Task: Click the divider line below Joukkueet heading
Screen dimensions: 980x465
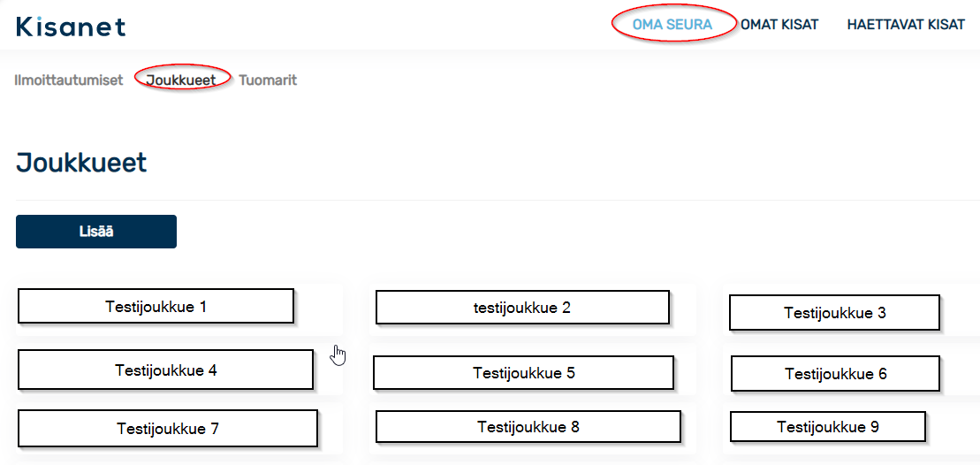Action: (490, 200)
